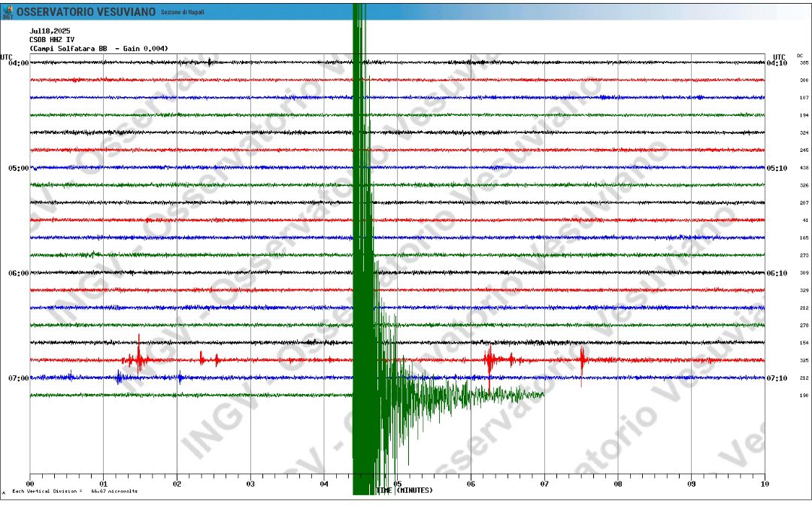Click the 06:00 time label on the left axis
Image resolution: width=812 pixels, height=507 pixels.
pyautogui.click(x=19, y=274)
